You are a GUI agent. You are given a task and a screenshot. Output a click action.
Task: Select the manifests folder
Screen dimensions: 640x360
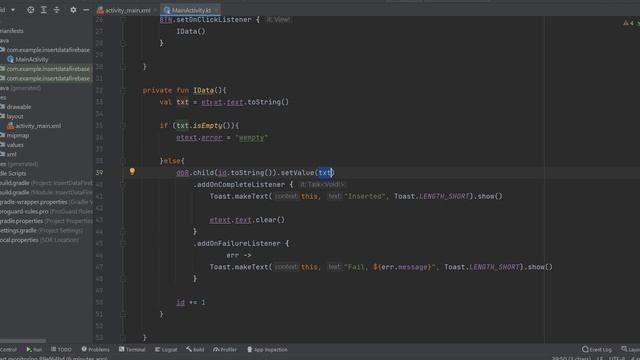coord(12,31)
